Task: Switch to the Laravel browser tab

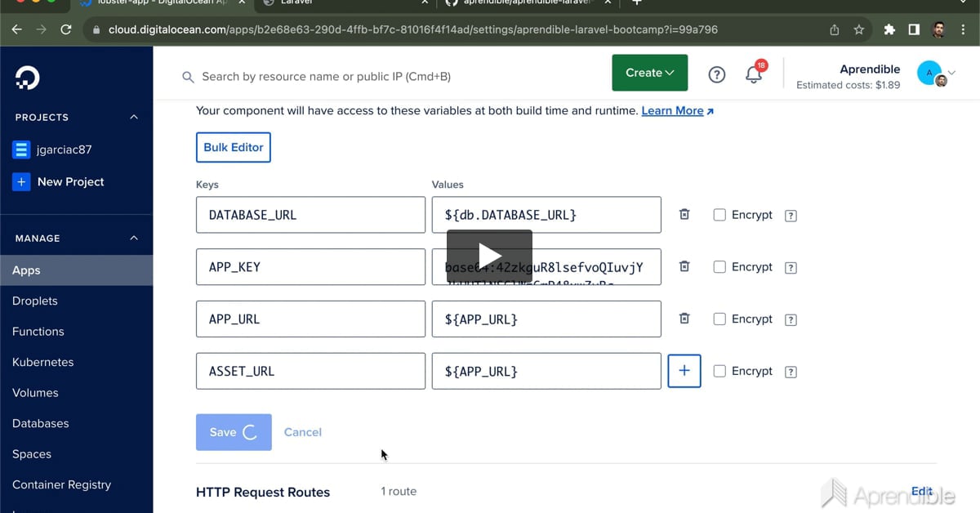Action: pyautogui.click(x=343, y=3)
